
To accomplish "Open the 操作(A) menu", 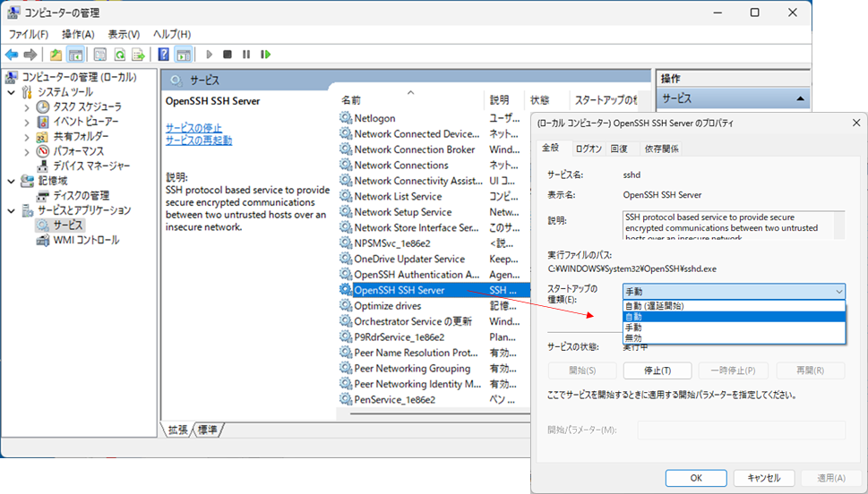I will [78, 34].
